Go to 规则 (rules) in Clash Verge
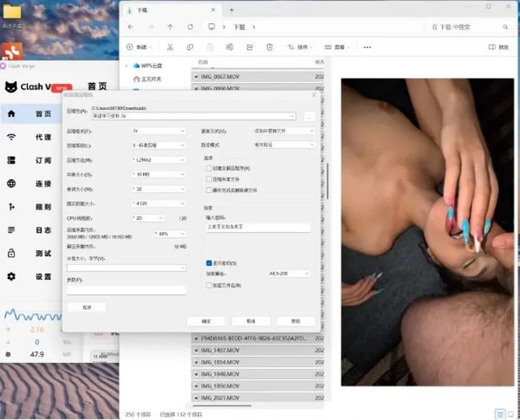Screen dimensions: 520x420 click(31, 207)
